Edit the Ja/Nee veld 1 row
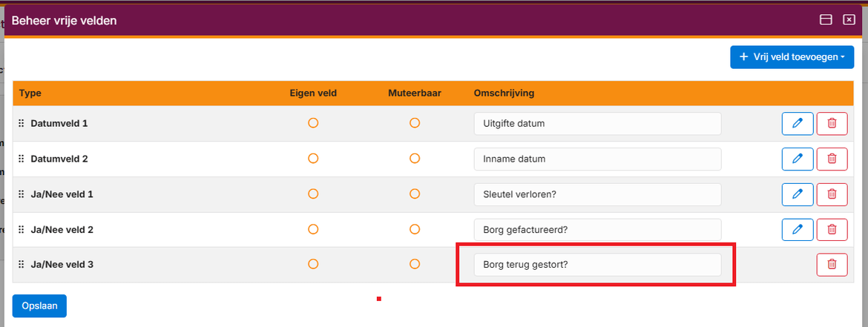Viewport: 868px width, 327px height. [x=798, y=194]
